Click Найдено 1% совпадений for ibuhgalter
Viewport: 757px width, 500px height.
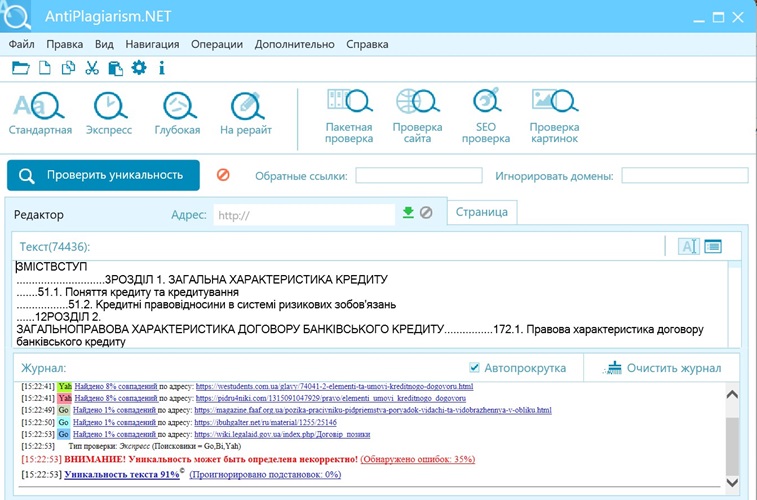[114, 422]
